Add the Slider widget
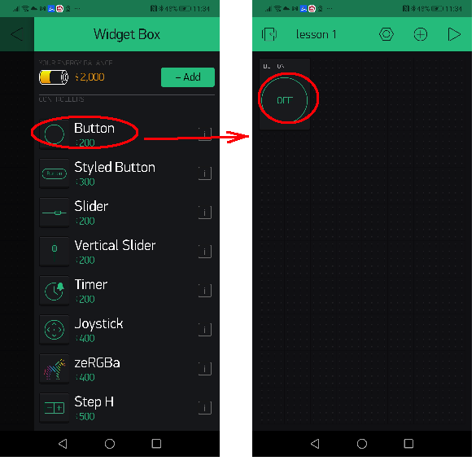Image resolution: width=476 pixels, height=465 pixels. point(127,213)
